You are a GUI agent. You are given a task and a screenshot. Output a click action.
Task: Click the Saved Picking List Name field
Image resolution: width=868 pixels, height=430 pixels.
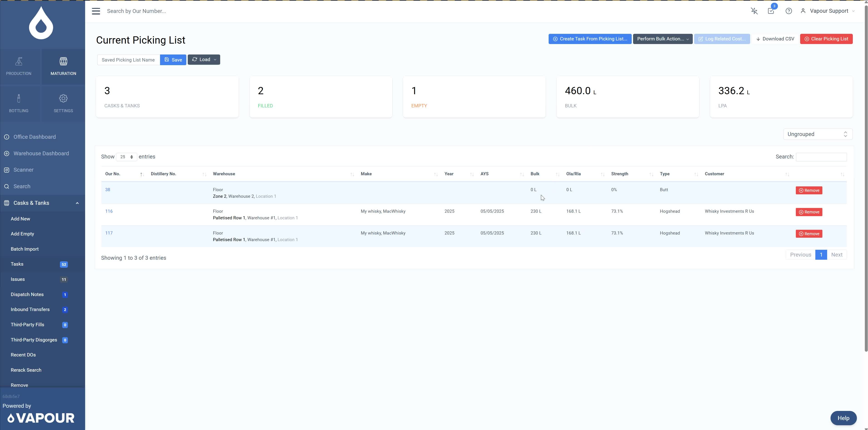coord(128,60)
